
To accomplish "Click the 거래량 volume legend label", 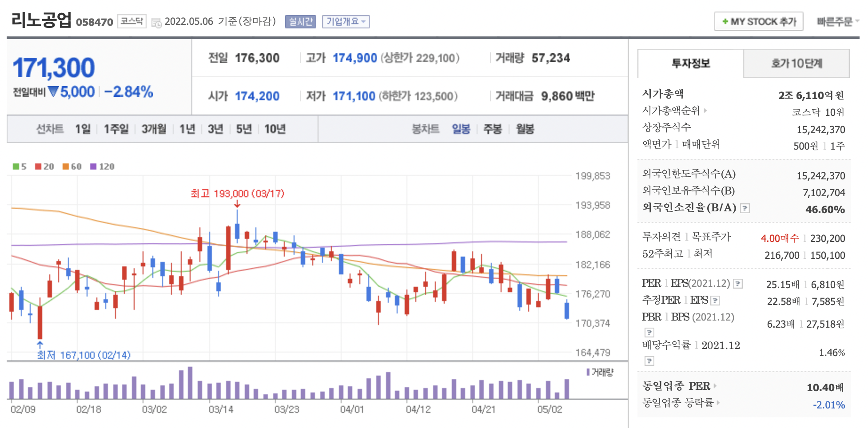I will pos(600,372).
